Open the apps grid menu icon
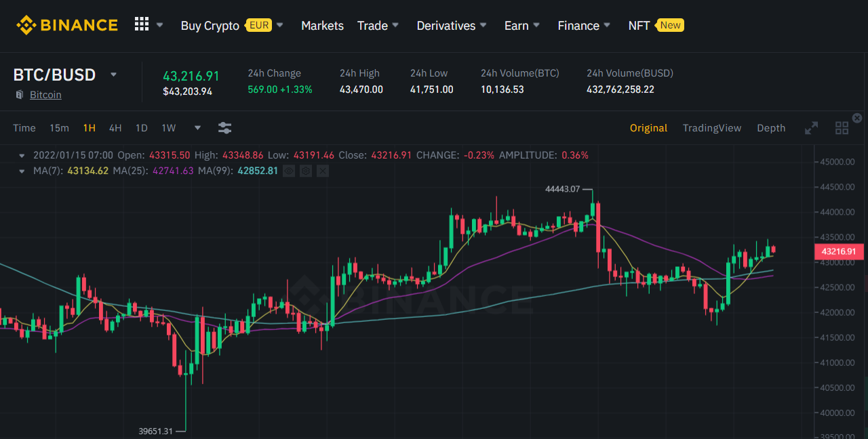 click(x=141, y=24)
